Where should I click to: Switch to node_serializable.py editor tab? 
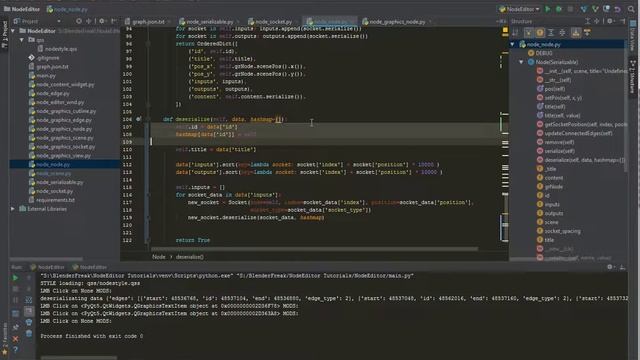pos(209,22)
